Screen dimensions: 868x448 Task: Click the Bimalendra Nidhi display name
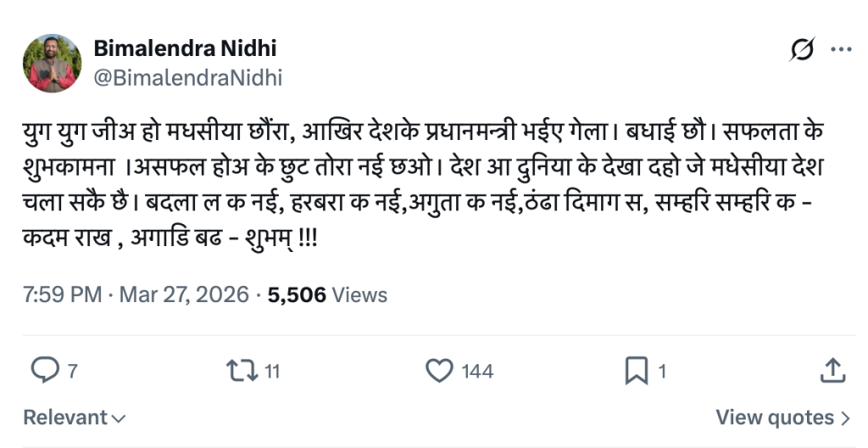(185, 49)
